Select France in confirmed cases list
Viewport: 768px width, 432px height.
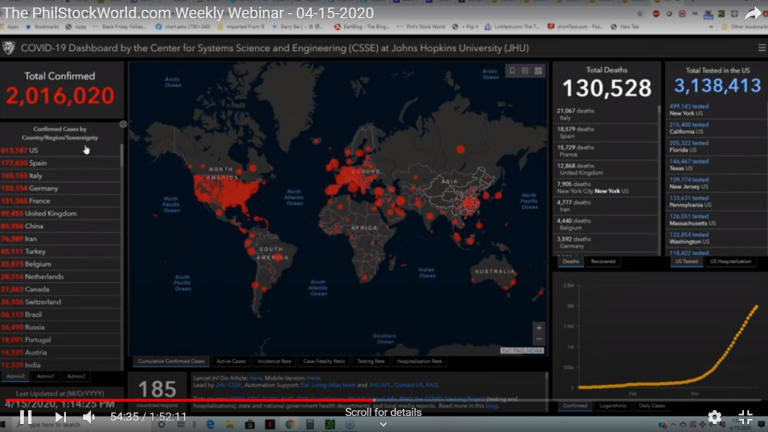coord(60,201)
